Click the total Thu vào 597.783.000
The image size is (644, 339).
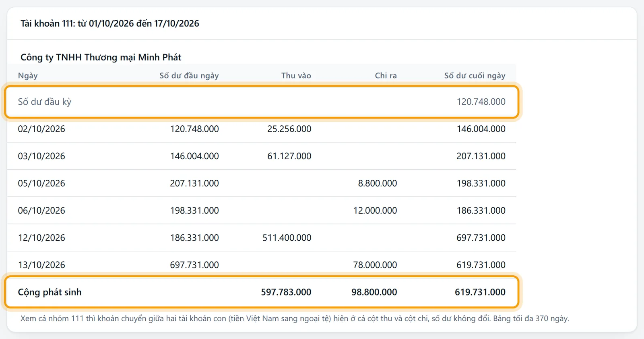tap(286, 292)
